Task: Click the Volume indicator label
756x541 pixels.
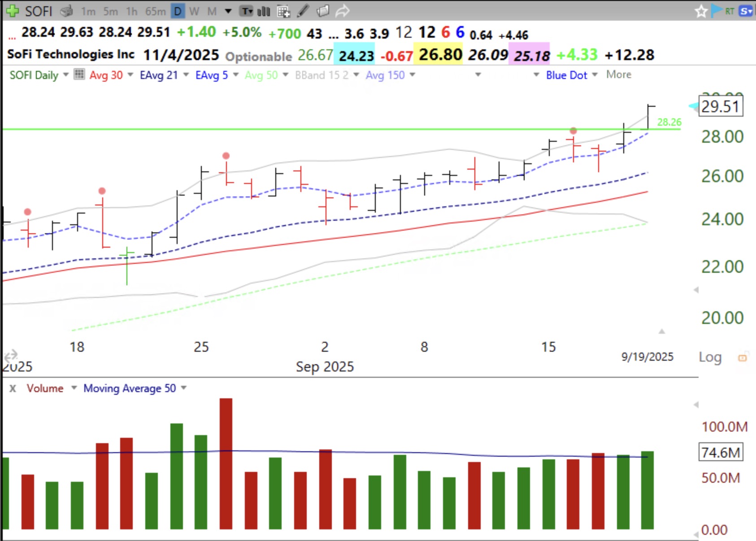Action: coord(45,388)
